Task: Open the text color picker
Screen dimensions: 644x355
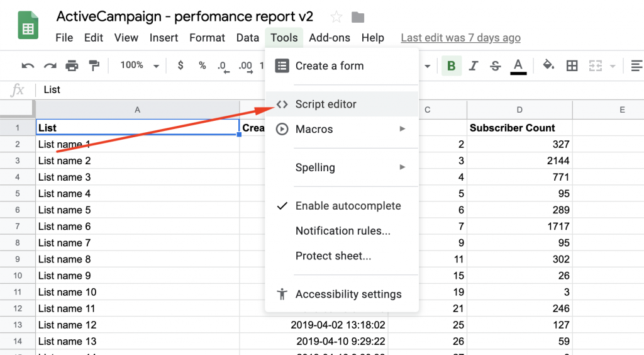Action: [518, 65]
